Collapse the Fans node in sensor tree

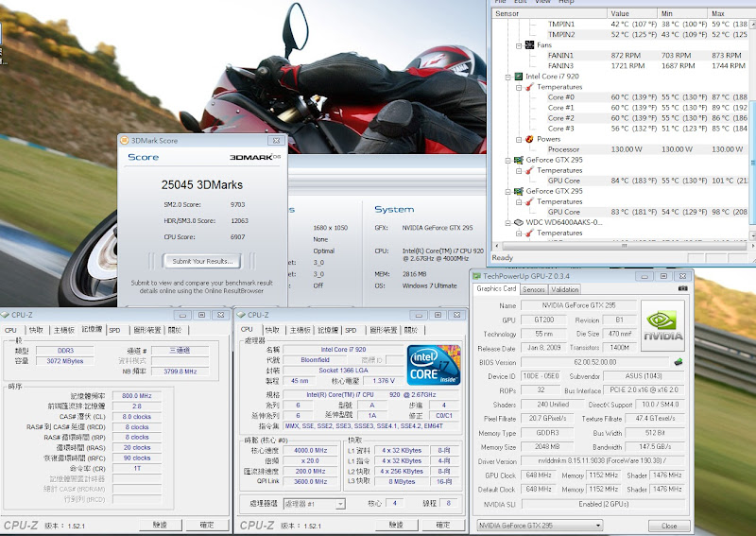coord(518,44)
